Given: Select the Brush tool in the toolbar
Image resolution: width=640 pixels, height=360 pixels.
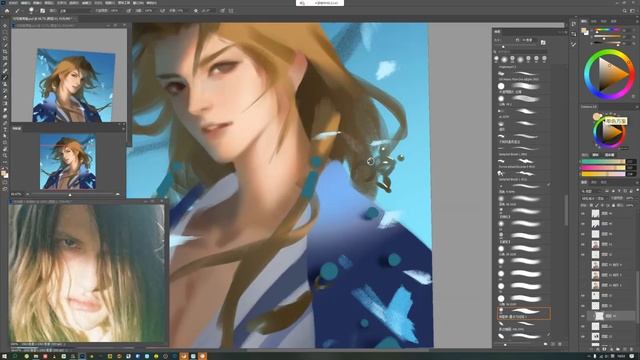Looking at the screenshot, I should point(5,78).
